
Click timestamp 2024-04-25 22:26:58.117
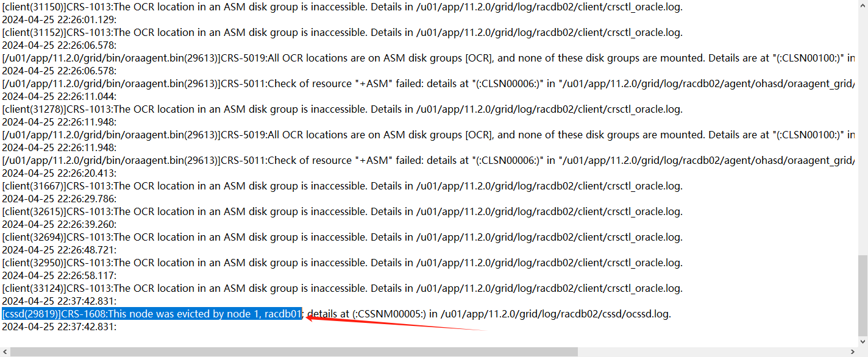point(59,275)
